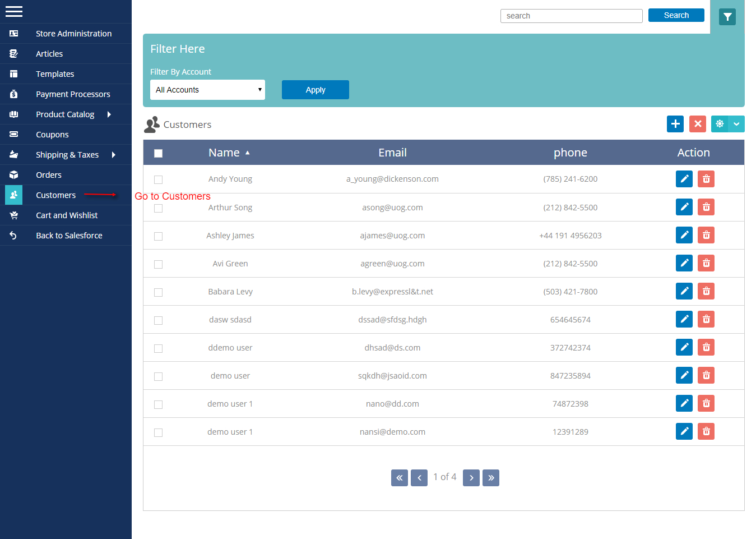Jump to the last page

tap(491, 478)
